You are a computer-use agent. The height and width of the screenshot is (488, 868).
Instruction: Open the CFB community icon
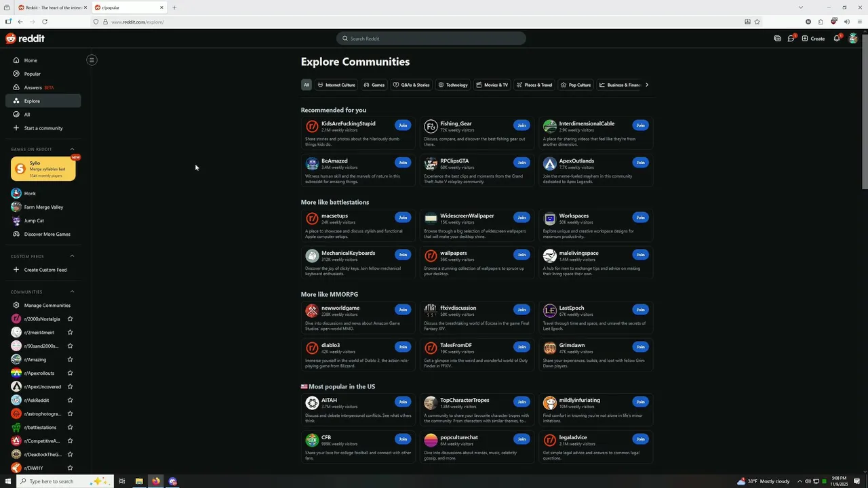coord(312,440)
